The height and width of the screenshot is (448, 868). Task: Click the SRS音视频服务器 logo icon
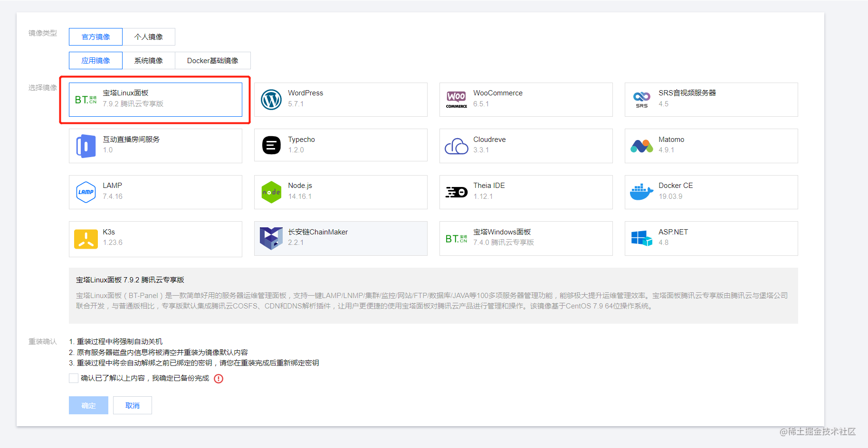(x=642, y=100)
